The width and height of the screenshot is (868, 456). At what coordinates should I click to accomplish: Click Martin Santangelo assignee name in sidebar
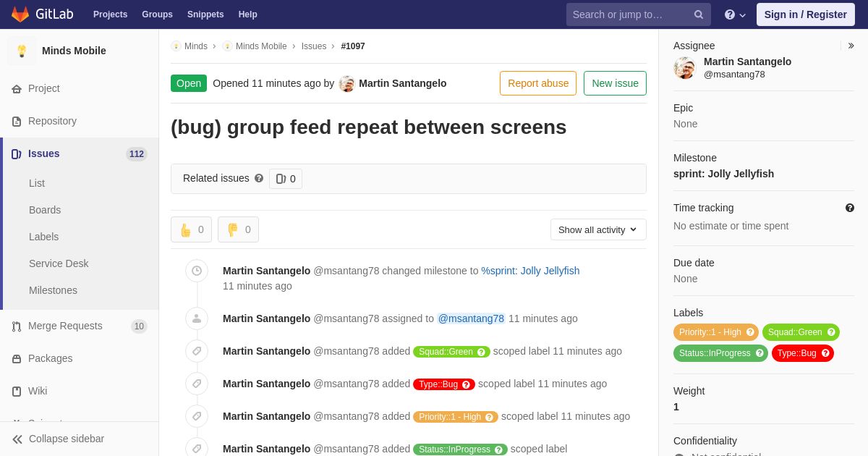[x=747, y=62]
